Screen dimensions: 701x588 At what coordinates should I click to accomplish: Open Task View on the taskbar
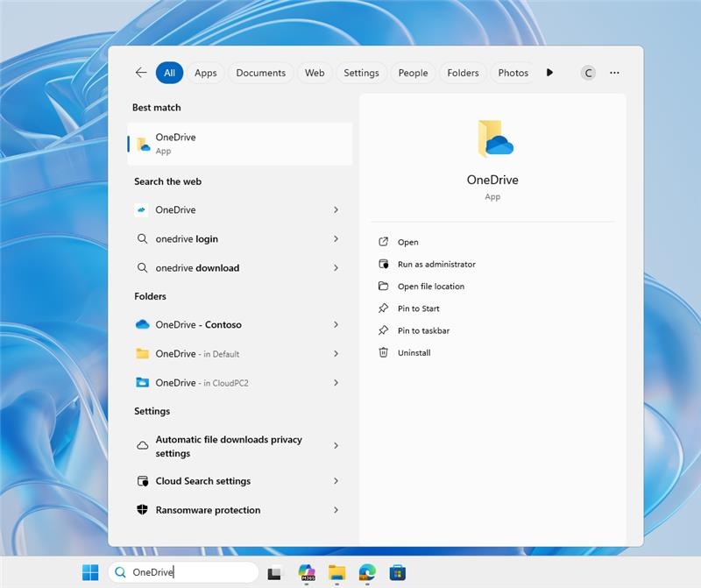coord(275,572)
